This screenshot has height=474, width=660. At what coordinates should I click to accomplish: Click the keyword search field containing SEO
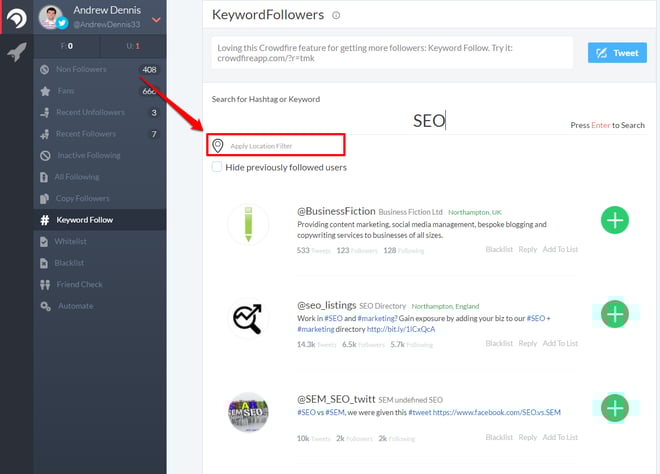click(428, 120)
